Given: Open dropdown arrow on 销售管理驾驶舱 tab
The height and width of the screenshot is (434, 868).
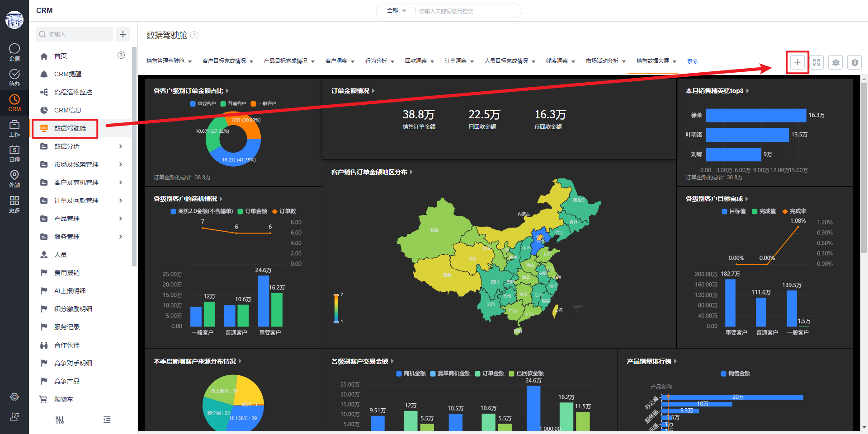Looking at the screenshot, I should (x=190, y=61).
